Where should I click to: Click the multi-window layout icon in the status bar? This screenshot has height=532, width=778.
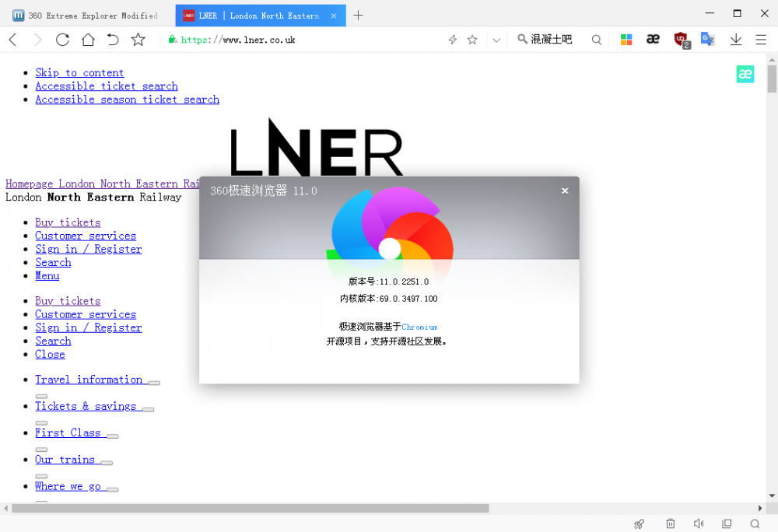tap(727, 523)
